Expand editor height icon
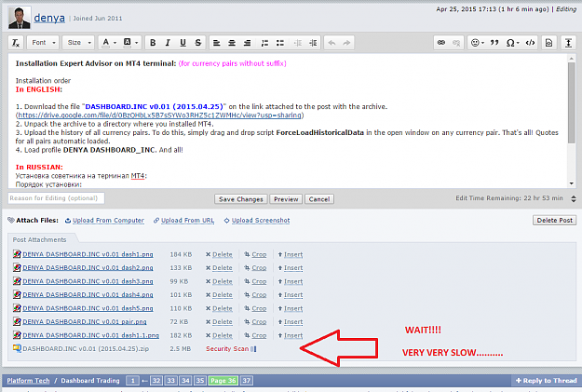Image resolution: width=582 pixels, height=392 pixels. click(568, 43)
